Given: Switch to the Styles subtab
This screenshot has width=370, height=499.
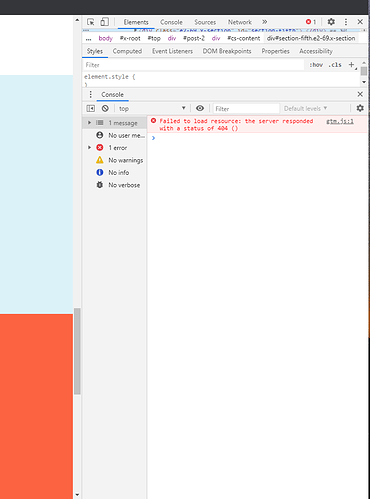Looking at the screenshot, I should [x=95, y=51].
